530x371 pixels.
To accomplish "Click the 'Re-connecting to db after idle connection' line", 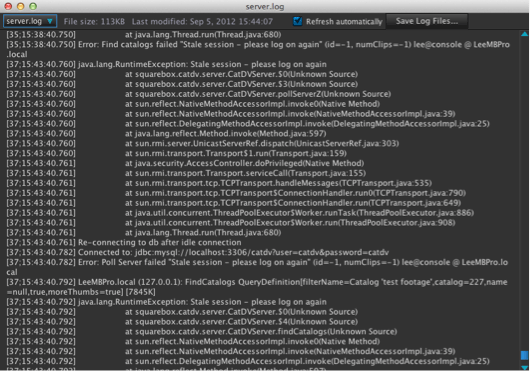I will pyautogui.click(x=124, y=243).
